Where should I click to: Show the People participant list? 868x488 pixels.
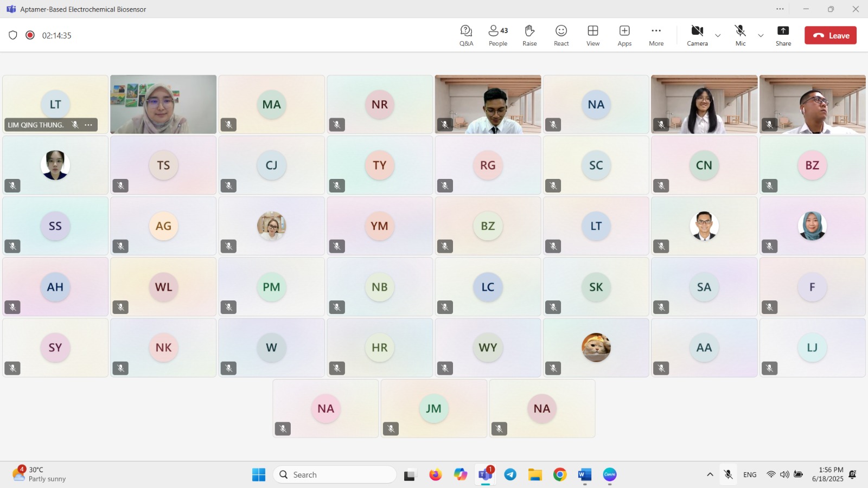click(498, 35)
